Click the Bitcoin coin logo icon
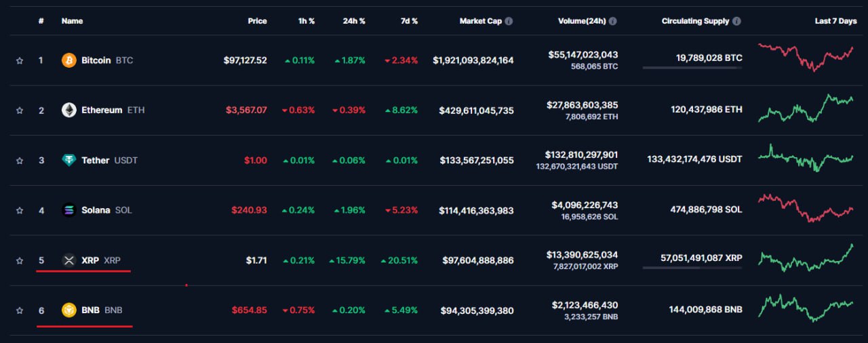Screen dimensions: 868x343 69,60
